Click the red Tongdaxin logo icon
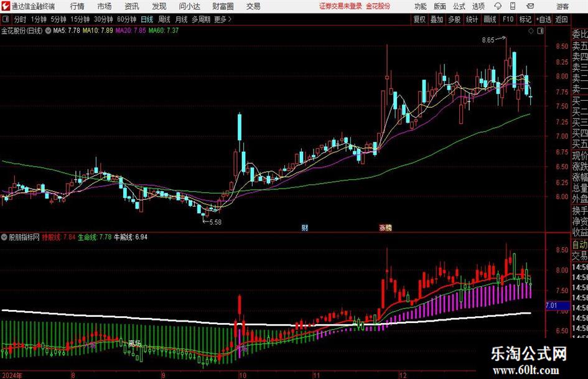 [x=6, y=6]
